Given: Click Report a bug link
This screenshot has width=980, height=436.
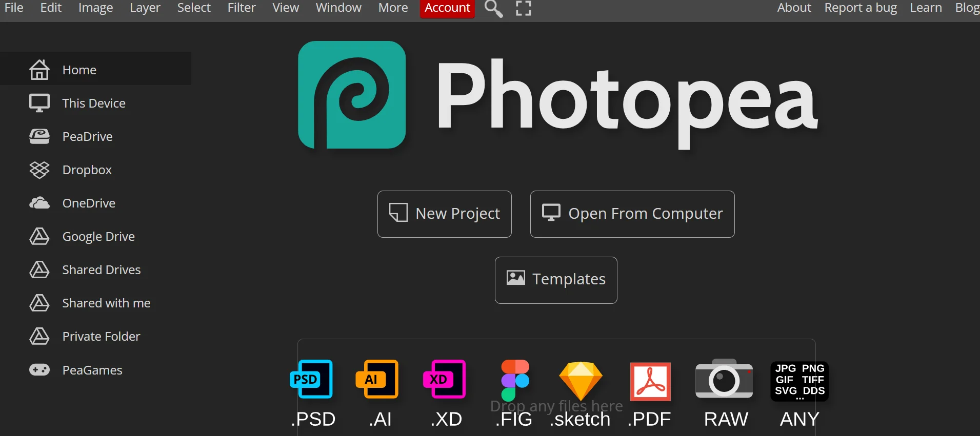Looking at the screenshot, I should click(x=861, y=8).
